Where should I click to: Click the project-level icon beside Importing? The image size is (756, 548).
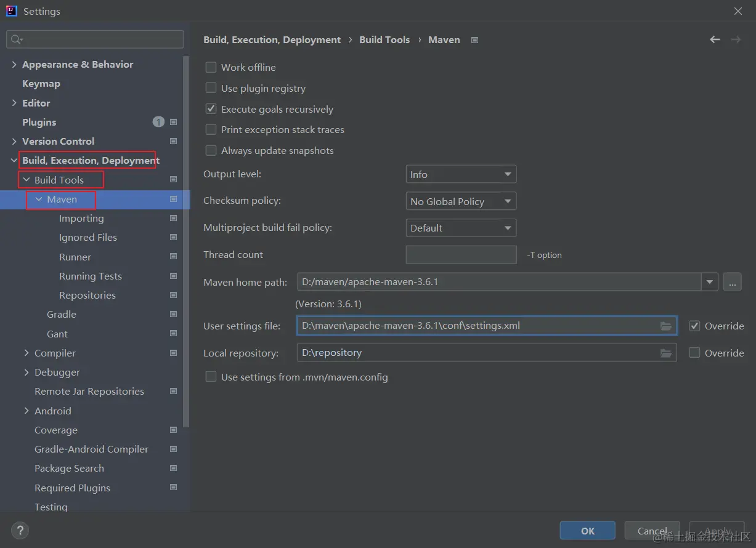click(173, 218)
